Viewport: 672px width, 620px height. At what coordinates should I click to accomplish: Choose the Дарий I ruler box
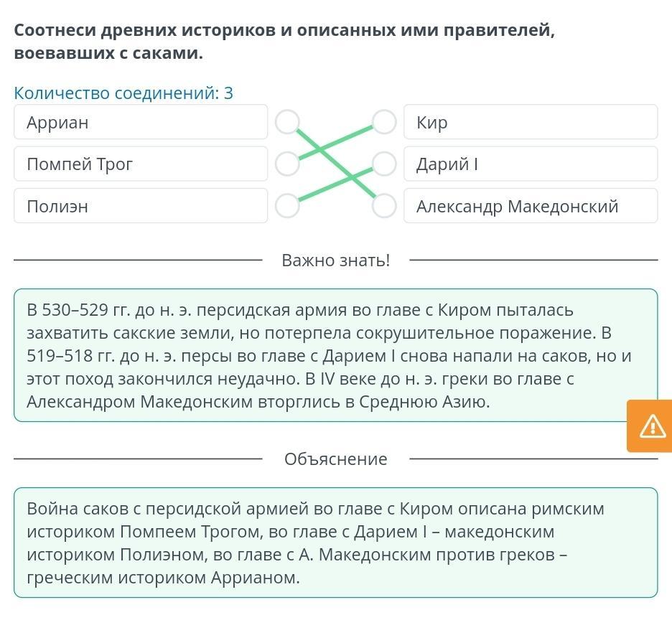[530, 164]
